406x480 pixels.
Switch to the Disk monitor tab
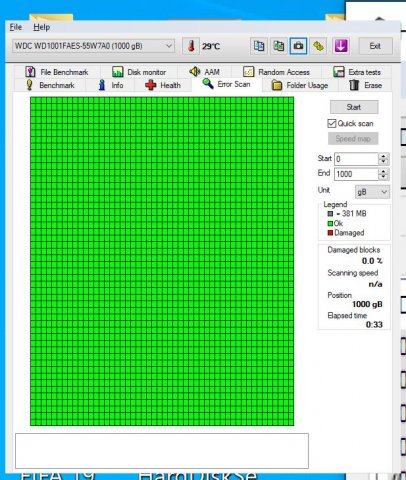pyautogui.click(x=139, y=72)
